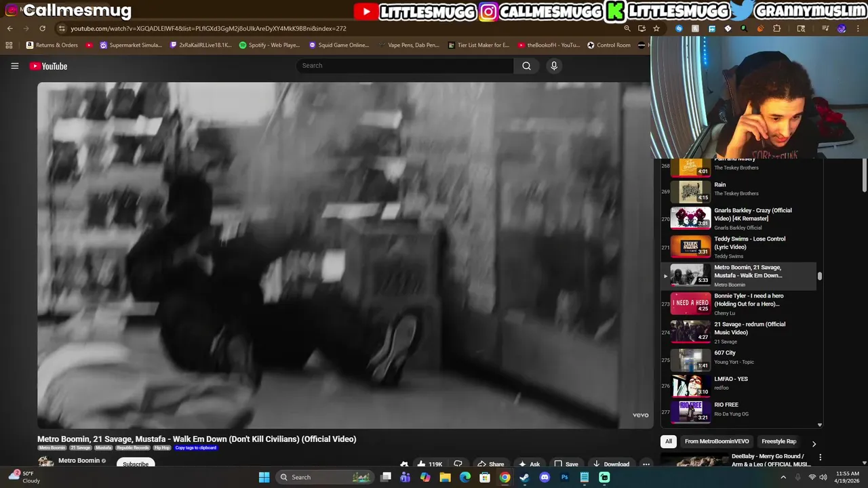Open the Shazam browser extension
The image size is (868, 488).
click(679, 28)
